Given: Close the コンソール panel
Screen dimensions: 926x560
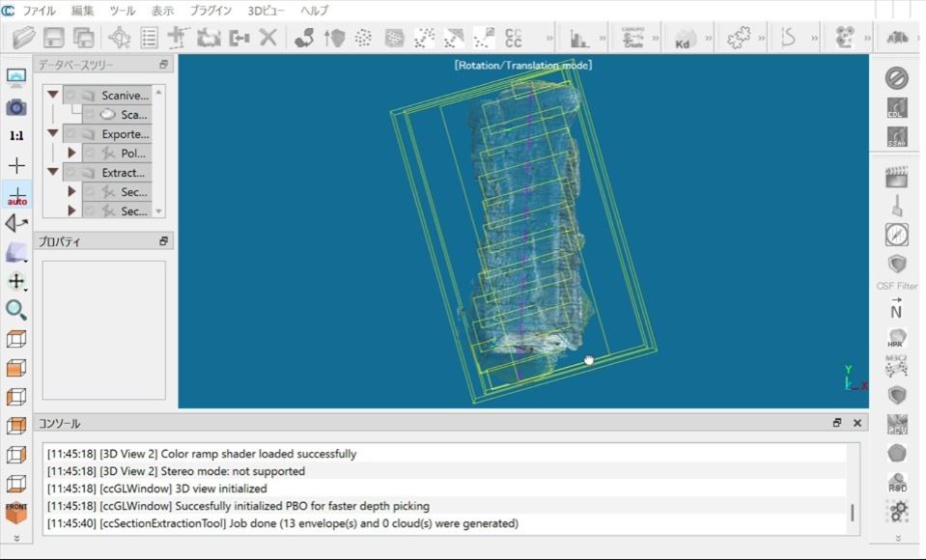Looking at the screenshot, I should (x=856, y=423).
